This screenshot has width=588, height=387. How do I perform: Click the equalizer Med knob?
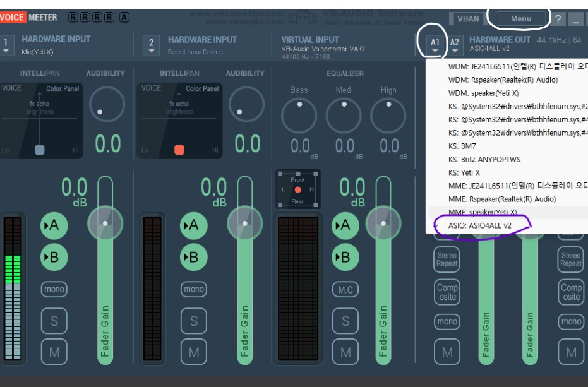[x=344, y=116]
